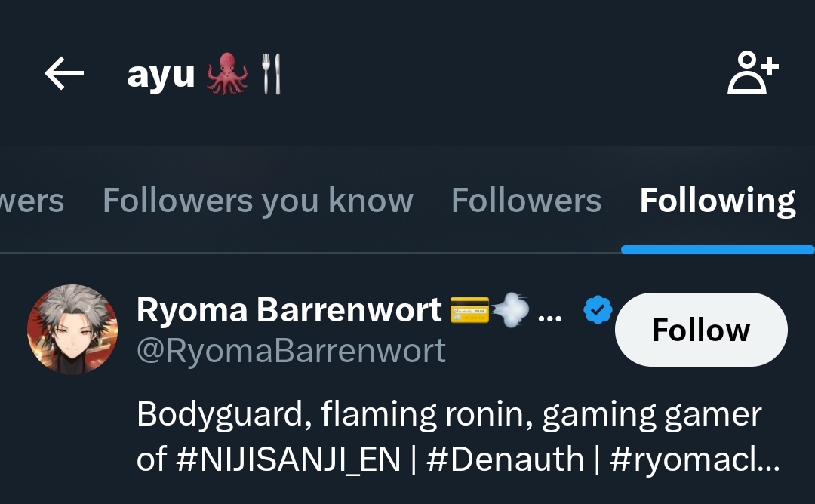Open the #NIJISANJI_EN hashtag
The height and width of the screenshot is (504, 815).
click(x=288, y=459)
